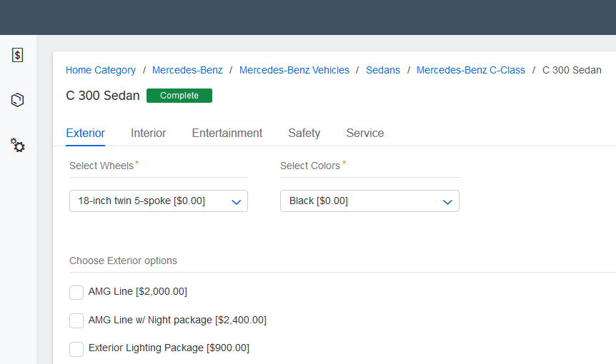Open Mercedes-Benz C-Class breadcrumb link
616x364 pixels.
tap(471, 70)
